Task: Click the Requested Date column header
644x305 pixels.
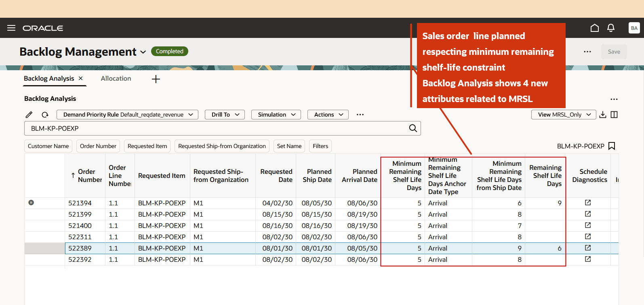Action: pyautogui.click(x=276, y=175)
